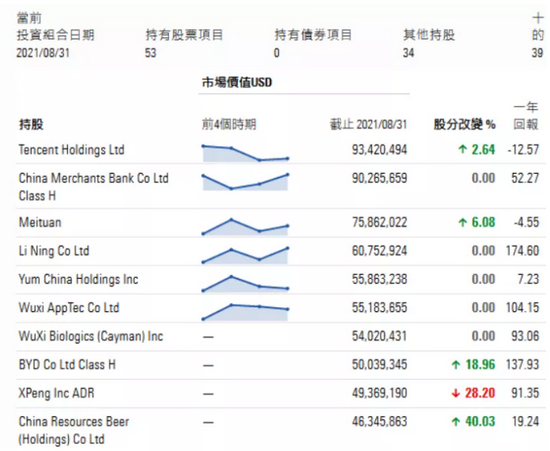Viewport: 550px width, 451px height.
Task: Click the 股分改變 % column header
Action: pos(464,124)
